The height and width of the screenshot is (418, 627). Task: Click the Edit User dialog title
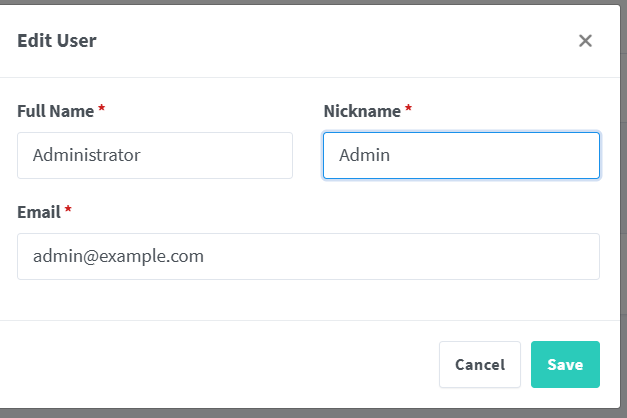57,40
